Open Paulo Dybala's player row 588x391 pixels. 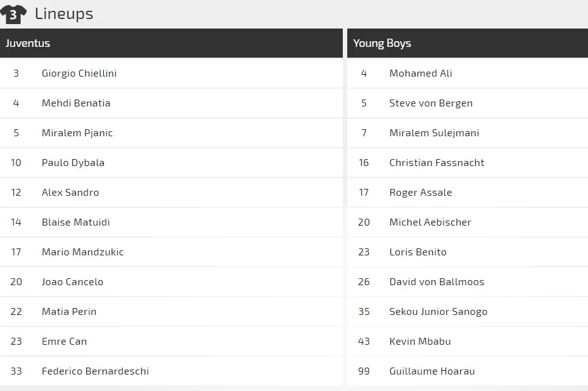point(73,162)
